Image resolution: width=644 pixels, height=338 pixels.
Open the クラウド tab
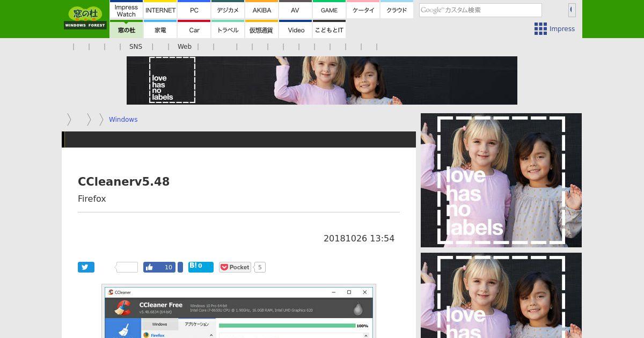coord(397,10)
